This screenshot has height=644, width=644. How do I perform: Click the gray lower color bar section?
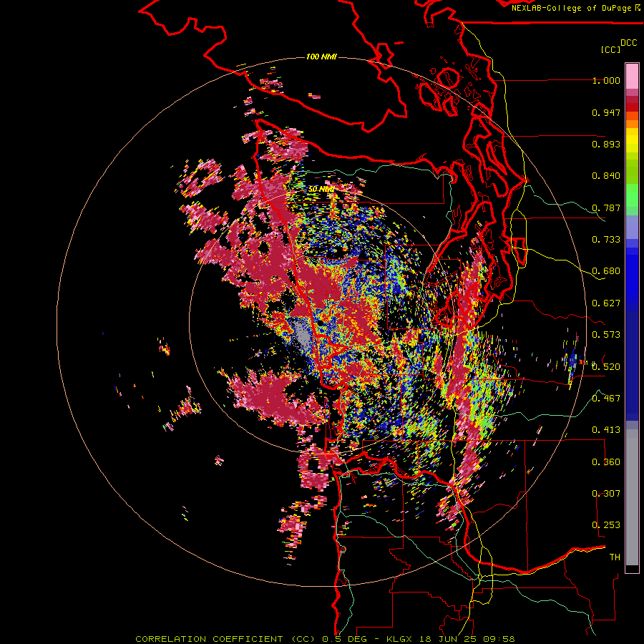[632, 497]
